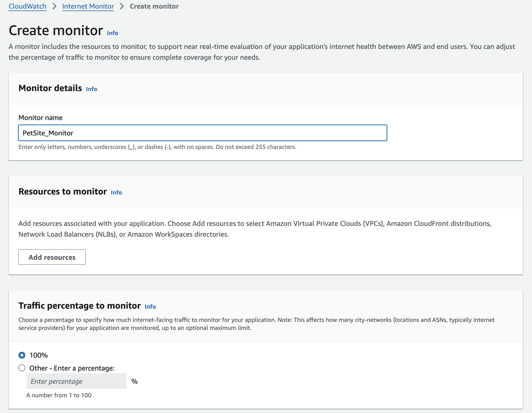Select the 100% traffic radio button

(21, 355)
